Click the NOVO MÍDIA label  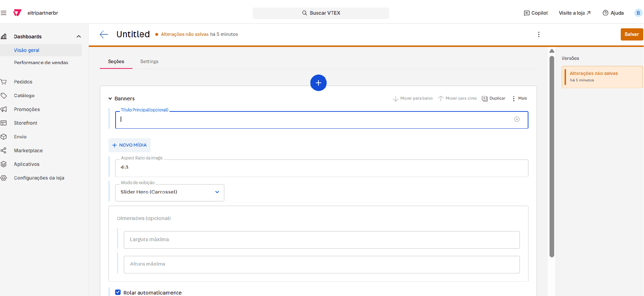[x=133, y=145]
